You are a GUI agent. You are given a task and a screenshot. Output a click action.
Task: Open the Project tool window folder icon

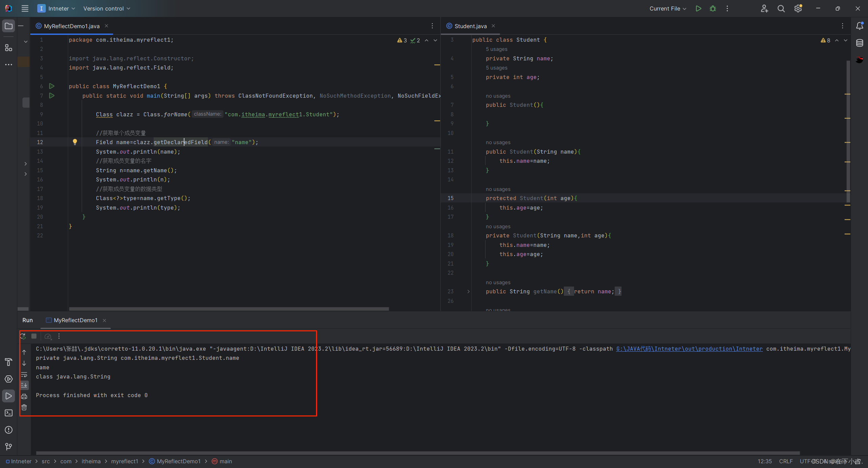[8, 26]
